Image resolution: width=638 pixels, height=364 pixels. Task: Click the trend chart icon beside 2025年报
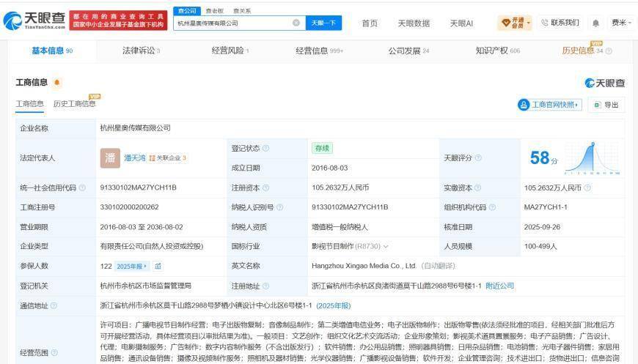[158, 266]
